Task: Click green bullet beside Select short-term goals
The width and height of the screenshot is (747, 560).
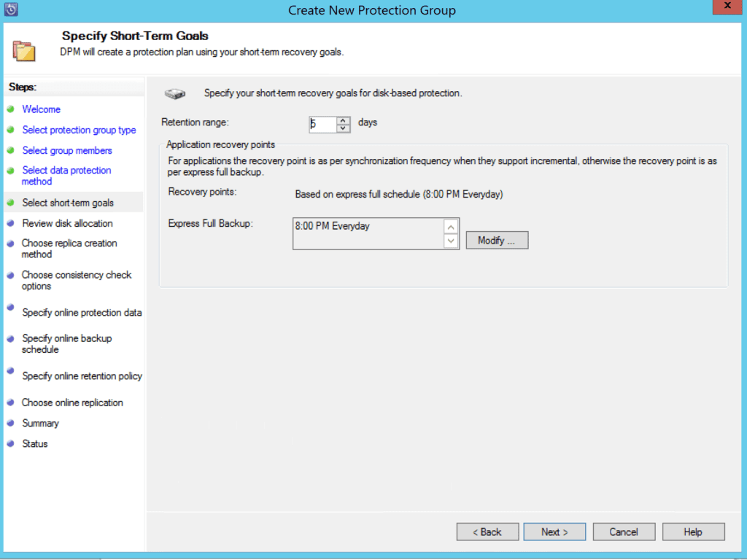Action: click(x=10, y=203)
